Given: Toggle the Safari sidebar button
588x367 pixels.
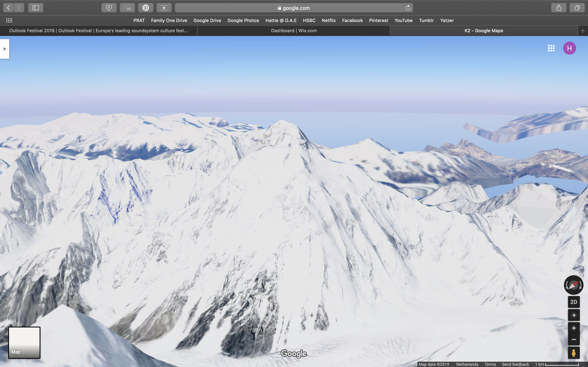Looking at the screenshot, I should (36, 8).
